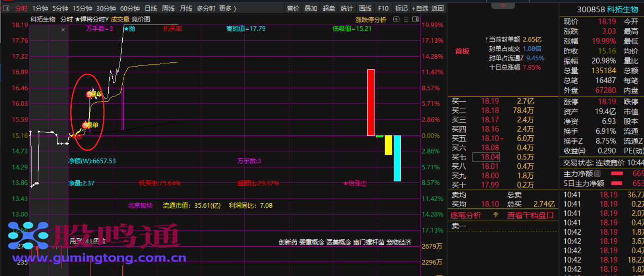Switch to the 日线 daily chart tab
This screenshot has width=644, height=276.
(x=150, y=8)
